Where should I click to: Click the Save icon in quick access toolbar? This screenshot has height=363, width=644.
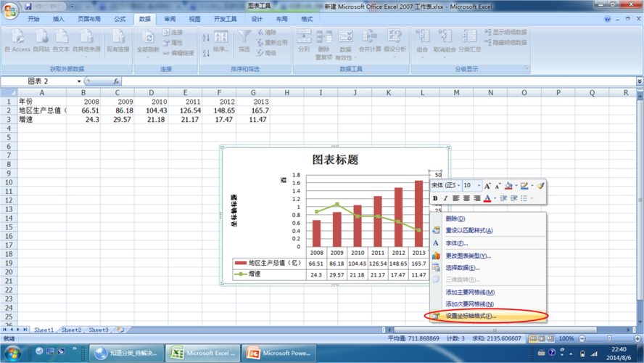pyautogui.click(x=28, y=6)
